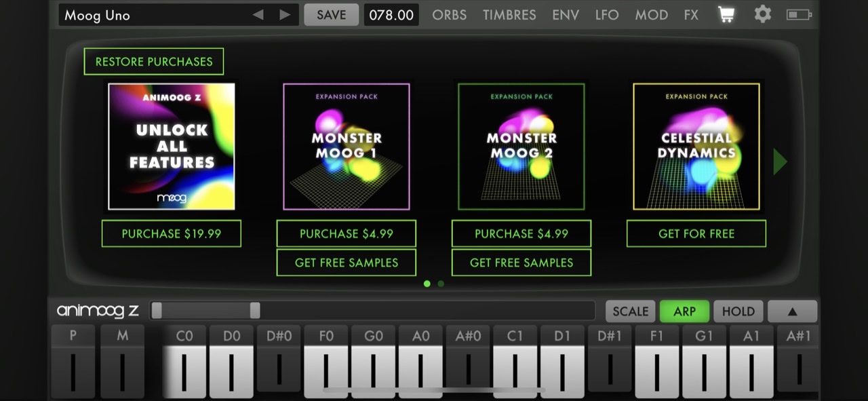Switch to the TIMBRES tab
Viewport: 868px width, 401px height.
[x=509, y=15]
